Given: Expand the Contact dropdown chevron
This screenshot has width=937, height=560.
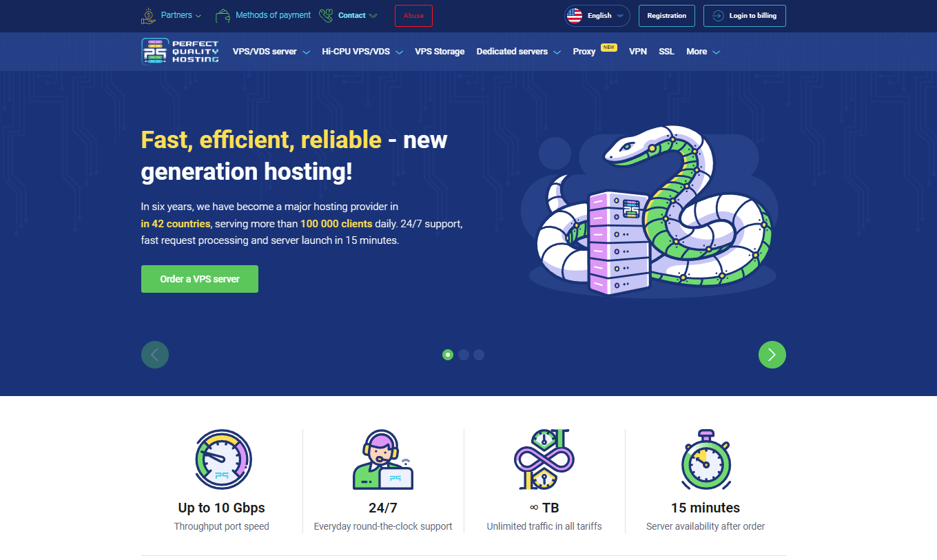Looking at the screenshot, I should click(373, 16).
